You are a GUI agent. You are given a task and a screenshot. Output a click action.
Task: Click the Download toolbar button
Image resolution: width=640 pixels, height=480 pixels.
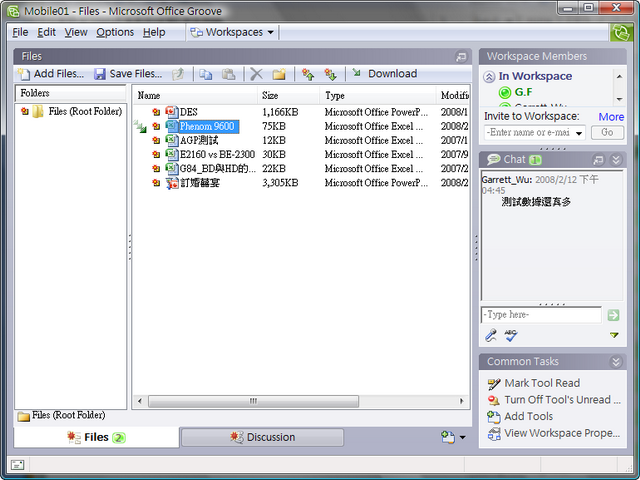click(x=384, y=74)
